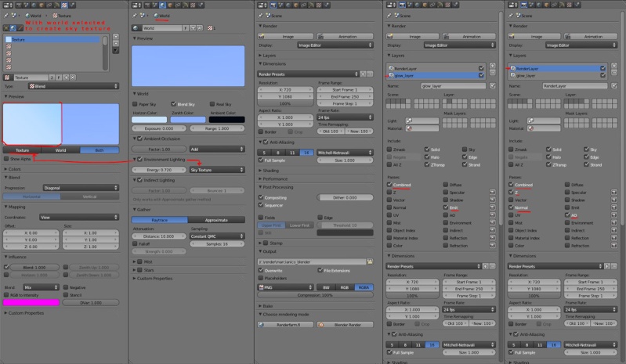This screenshot has height=364, width=626.
Task: Open the texture Type dropdown showing Blend
Action: click(74, 86)
